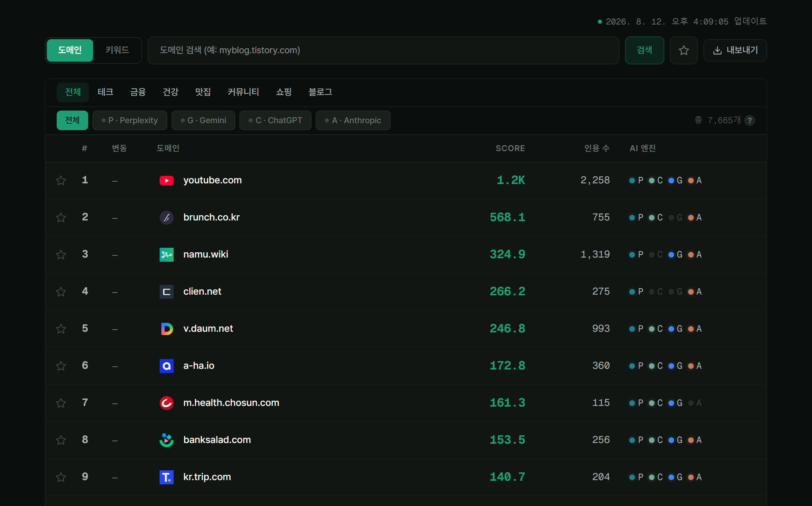Click the orange A dot on youtube.com row

pyautogui.click(x=691, y=181)
